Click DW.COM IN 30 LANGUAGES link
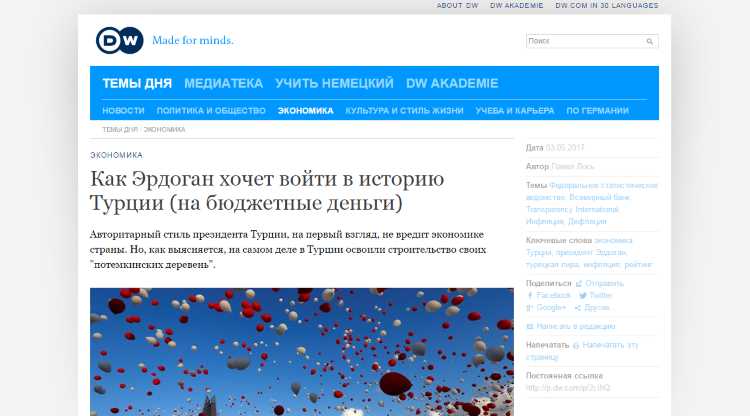 point(606,5)
